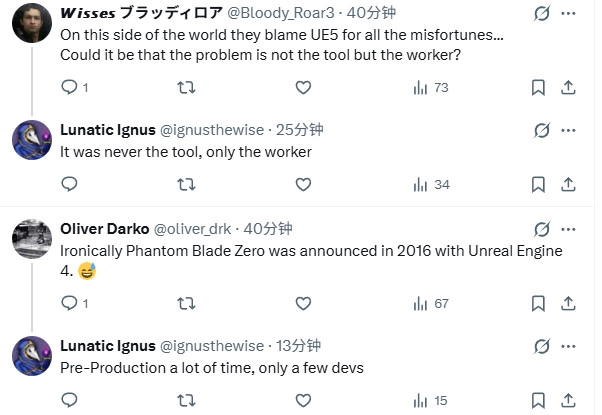602x415 pixels.
Task: Share the "Pre-Production a lot of time" reply
Action: point(569,400)
